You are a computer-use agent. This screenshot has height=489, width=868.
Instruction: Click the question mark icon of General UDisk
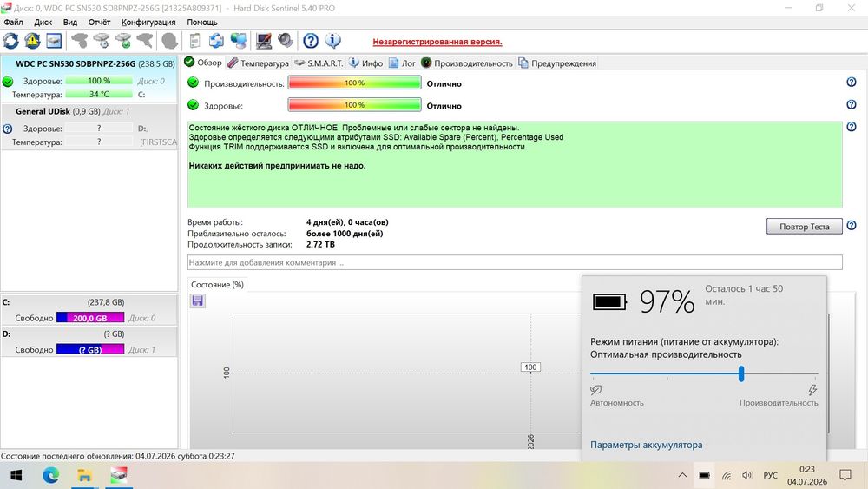[7, 129]
